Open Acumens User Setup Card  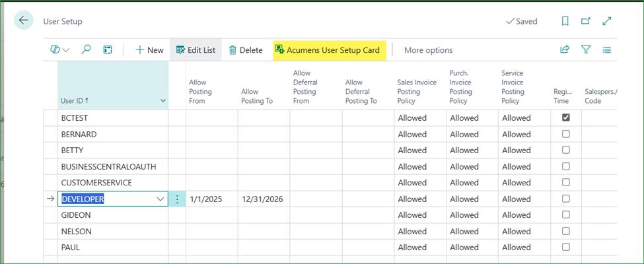330,50
